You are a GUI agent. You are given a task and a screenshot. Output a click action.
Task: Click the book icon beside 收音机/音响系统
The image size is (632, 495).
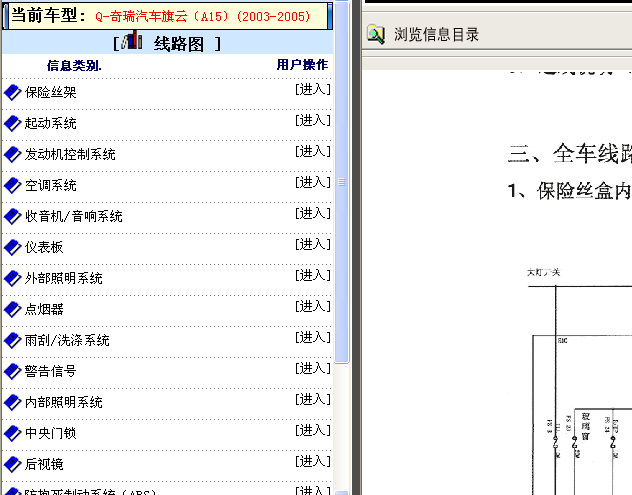[x=12, y=216]
